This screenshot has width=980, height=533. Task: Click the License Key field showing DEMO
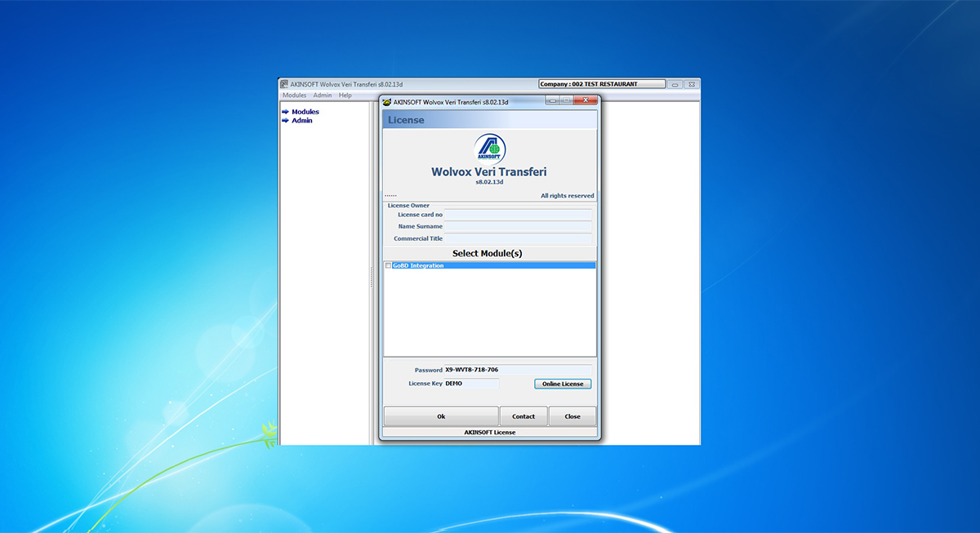(x=474, y=383)
